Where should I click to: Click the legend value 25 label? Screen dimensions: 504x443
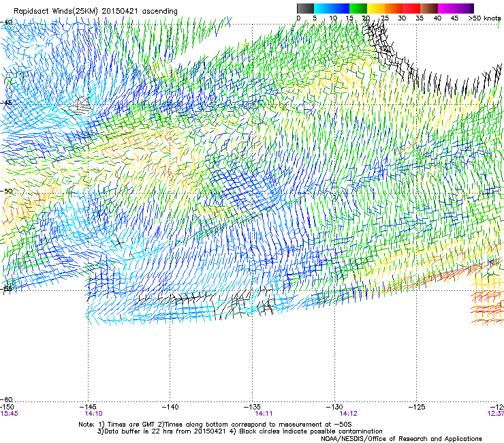click(385, 18)
